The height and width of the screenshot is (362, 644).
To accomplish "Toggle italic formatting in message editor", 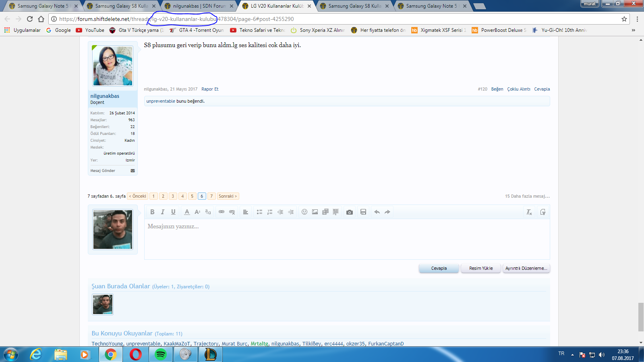I will point(163,212).
